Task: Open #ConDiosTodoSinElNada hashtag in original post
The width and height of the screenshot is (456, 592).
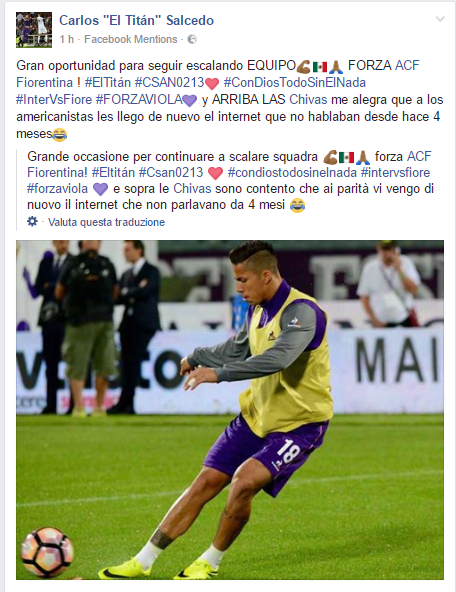Action: (x=295, y=82)
